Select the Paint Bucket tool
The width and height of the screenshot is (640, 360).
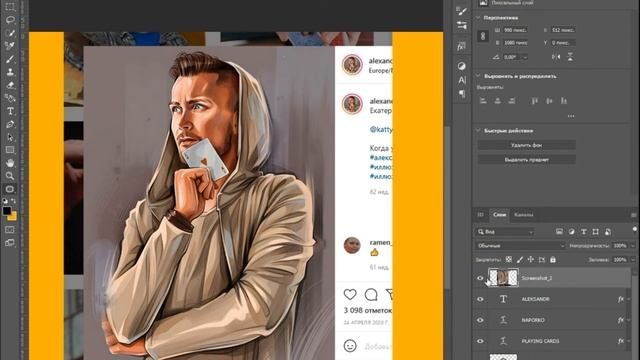(10, 98)
